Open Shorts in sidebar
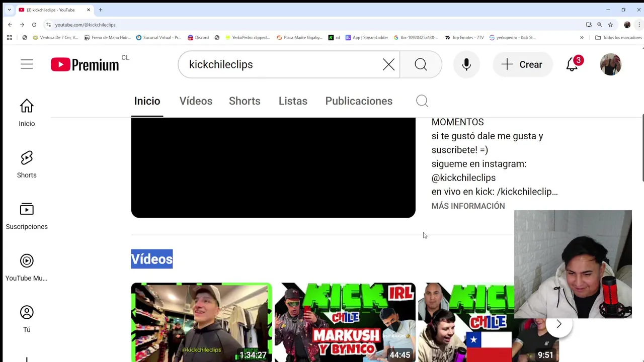This screenshot has width=644, height=362. click(x=27, y=164)
